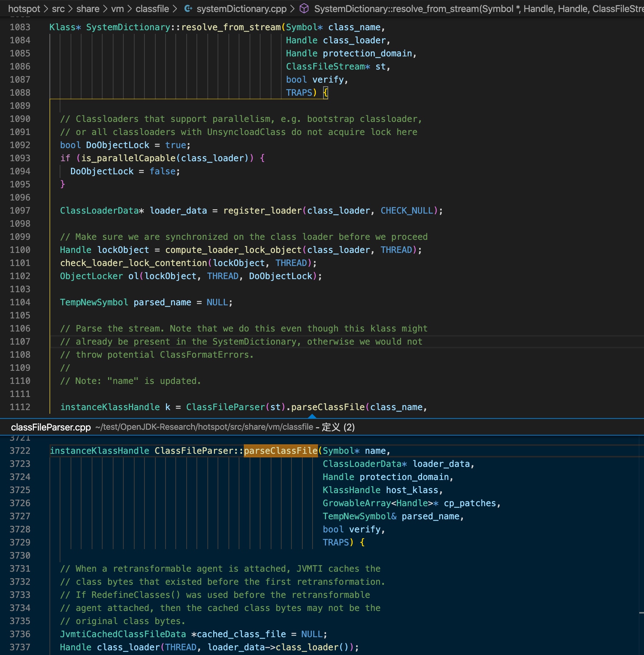Viewport: 644px width, 655px height.
Task: Expand breadcrumb chevron after systemDictionary.cpp
Action: tap(292, 9)
